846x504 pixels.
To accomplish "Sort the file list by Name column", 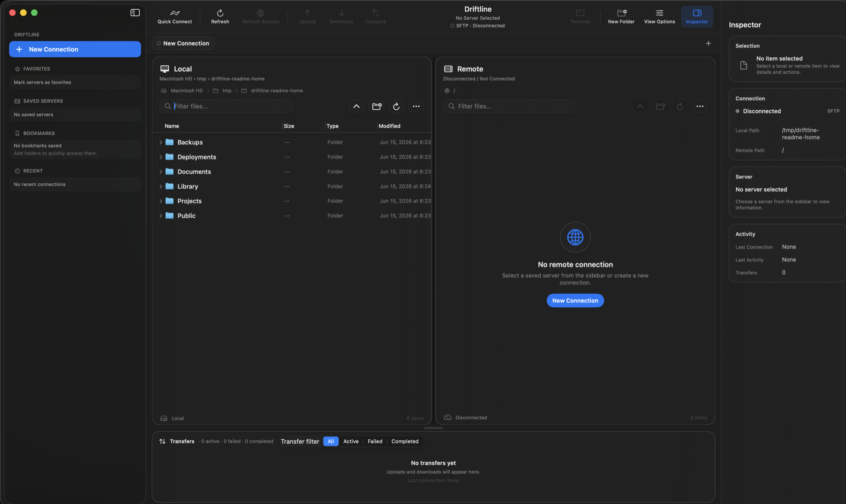I will click(x=172, y=126).
